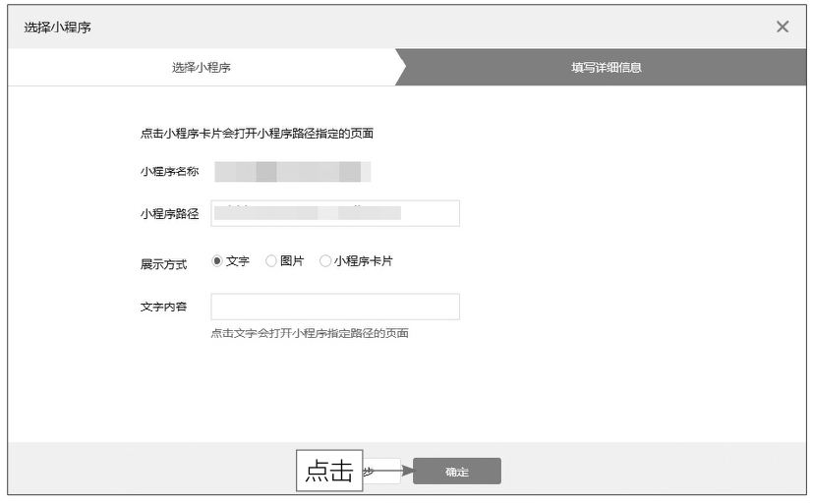
Task: Open the 填写详细信息 step tab
Action: 607,68
